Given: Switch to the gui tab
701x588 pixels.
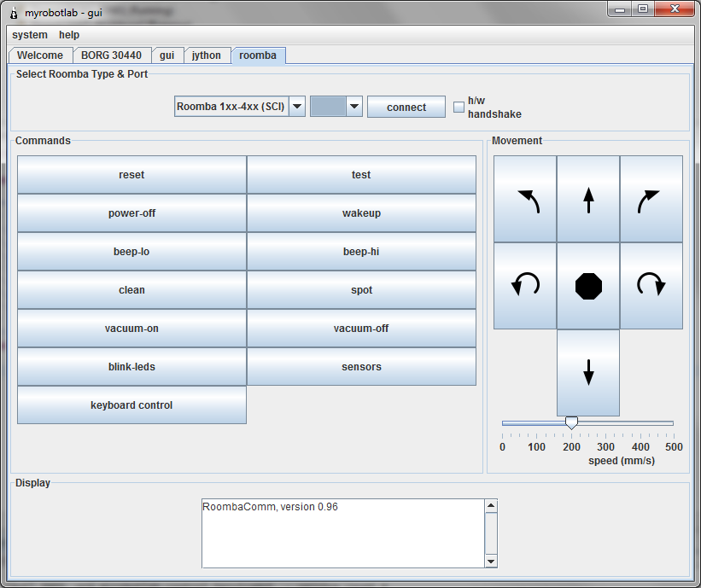Looking at the screenshot, I should tap(167, 55).
